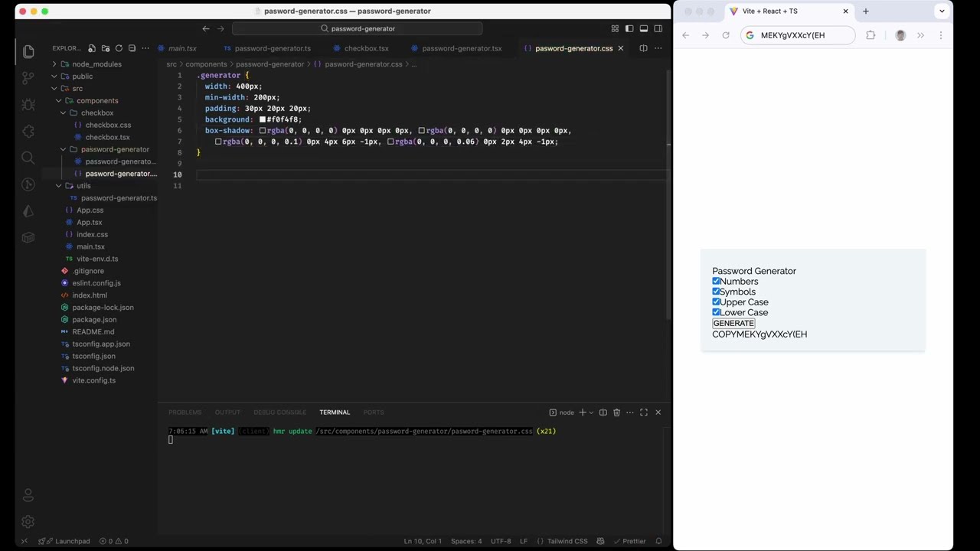Collapse all folders in Explorer
This screenshot has width=980, height=551.
[132, 48]
